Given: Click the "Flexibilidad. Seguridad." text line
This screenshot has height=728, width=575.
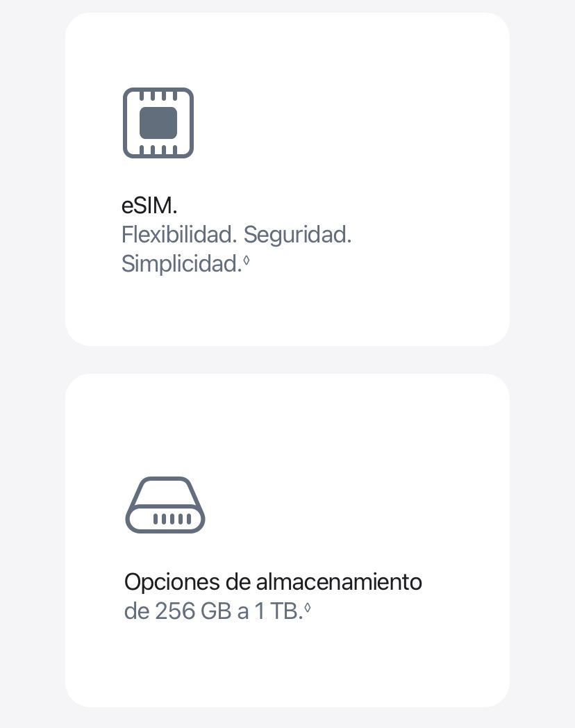Looking at the screenshot, I should pos(236,235).
